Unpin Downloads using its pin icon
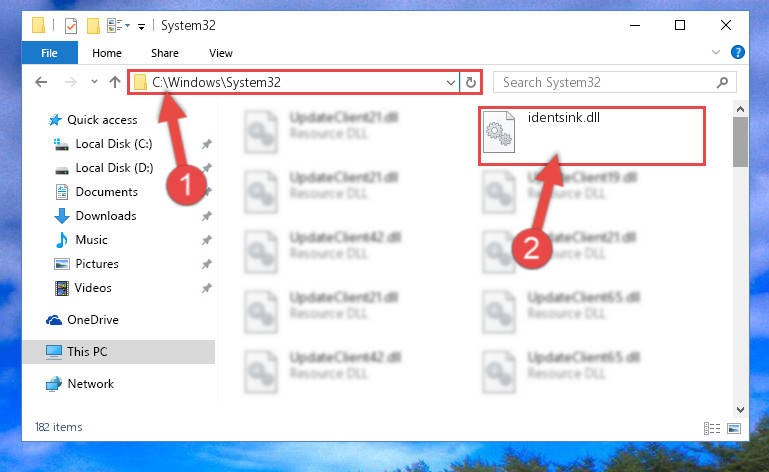This screenshot has height=472, width=769. point(206,216)
